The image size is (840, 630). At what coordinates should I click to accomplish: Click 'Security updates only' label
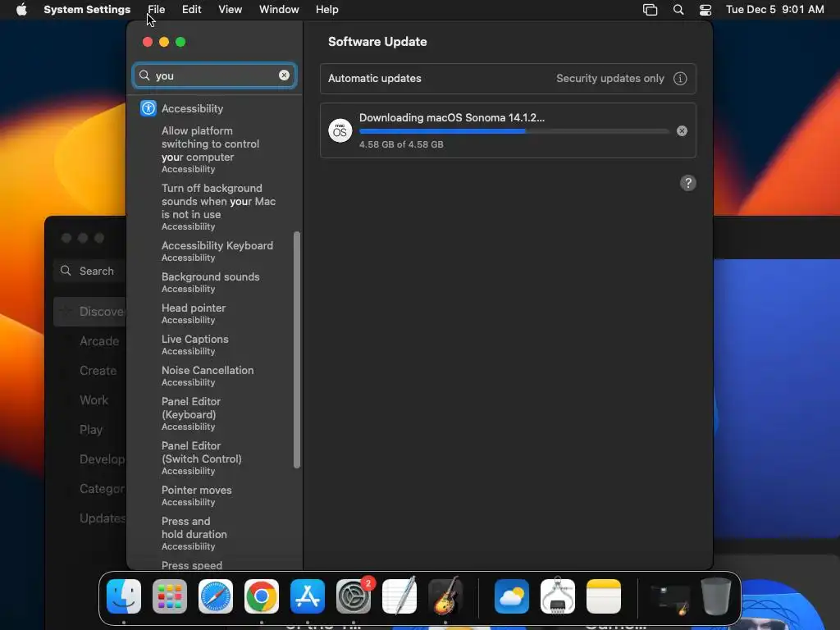coord(609,78)
